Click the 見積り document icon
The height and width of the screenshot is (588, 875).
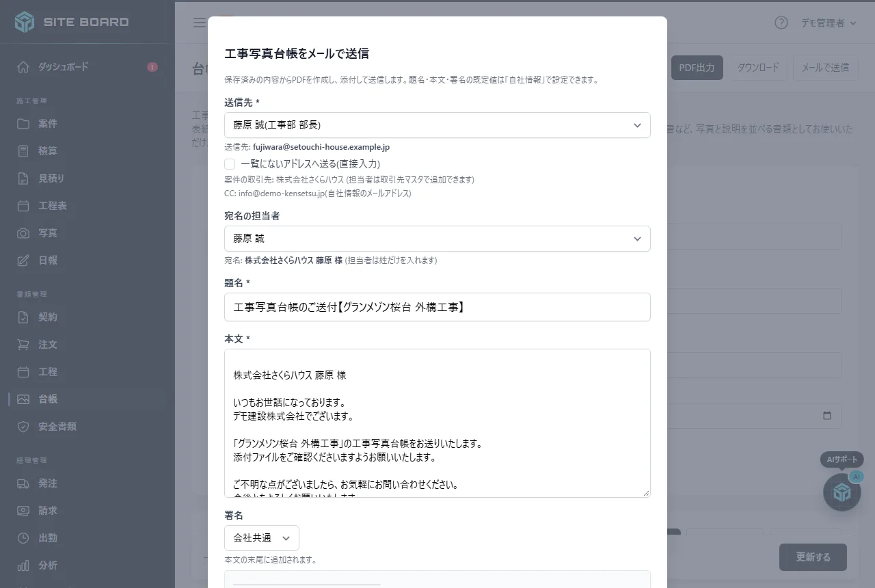(x=23, y=178)
